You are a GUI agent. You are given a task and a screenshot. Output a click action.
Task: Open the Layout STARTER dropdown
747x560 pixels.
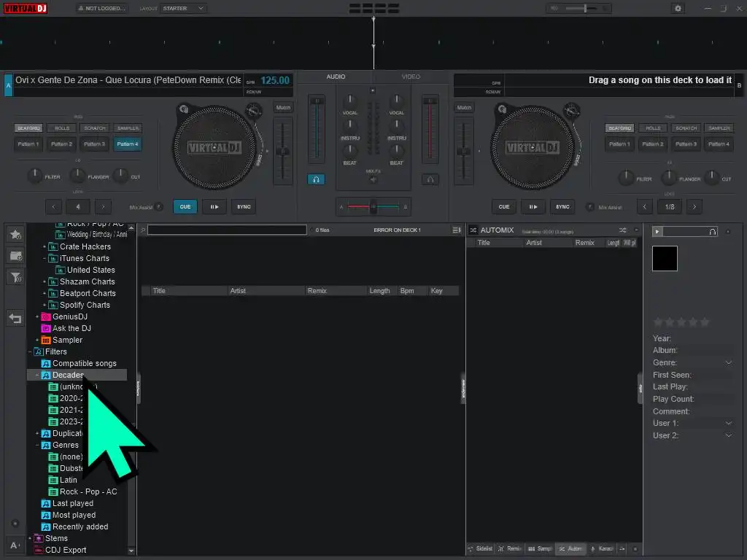coord(183,8)
